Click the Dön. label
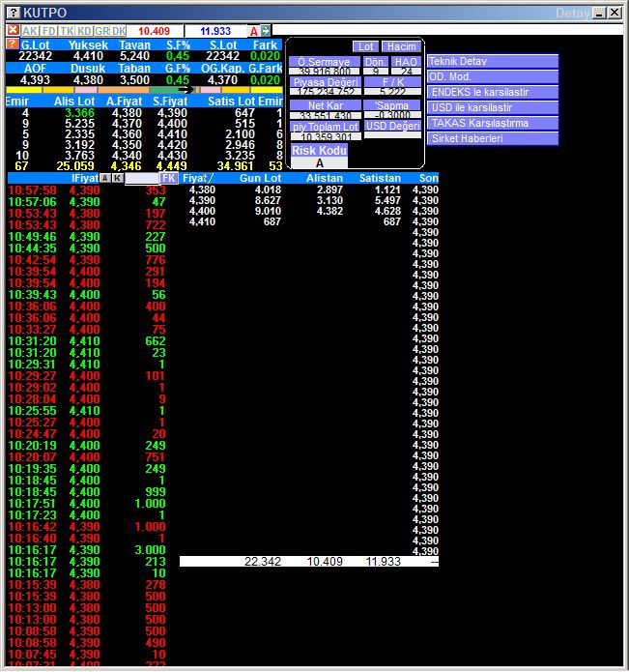Screen dimensions: 629x672 point(376,62)
